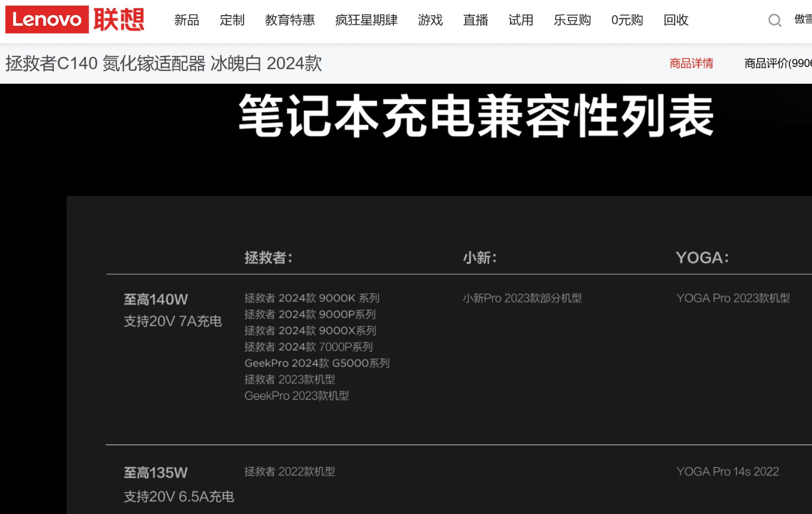Click GeekPro 2023款机型 entry
This screenshot has width=812, height=514.
click(297, 395)
